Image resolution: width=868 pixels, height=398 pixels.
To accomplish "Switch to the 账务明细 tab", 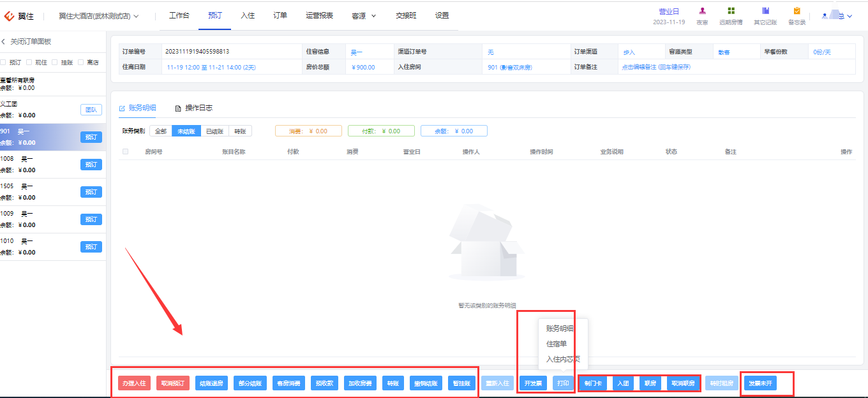I will pyautogui.click(x=137, y=108).
